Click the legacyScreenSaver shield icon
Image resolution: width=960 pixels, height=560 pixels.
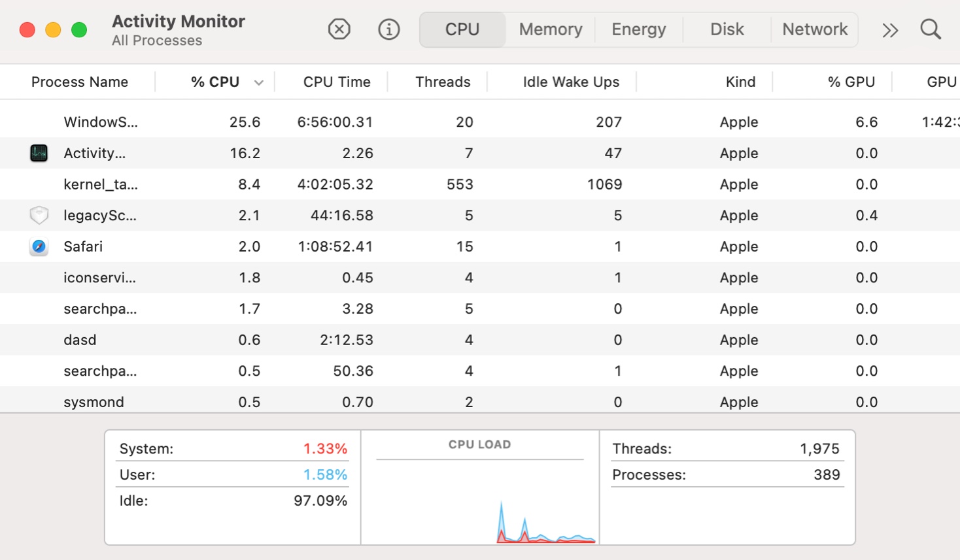39,215
